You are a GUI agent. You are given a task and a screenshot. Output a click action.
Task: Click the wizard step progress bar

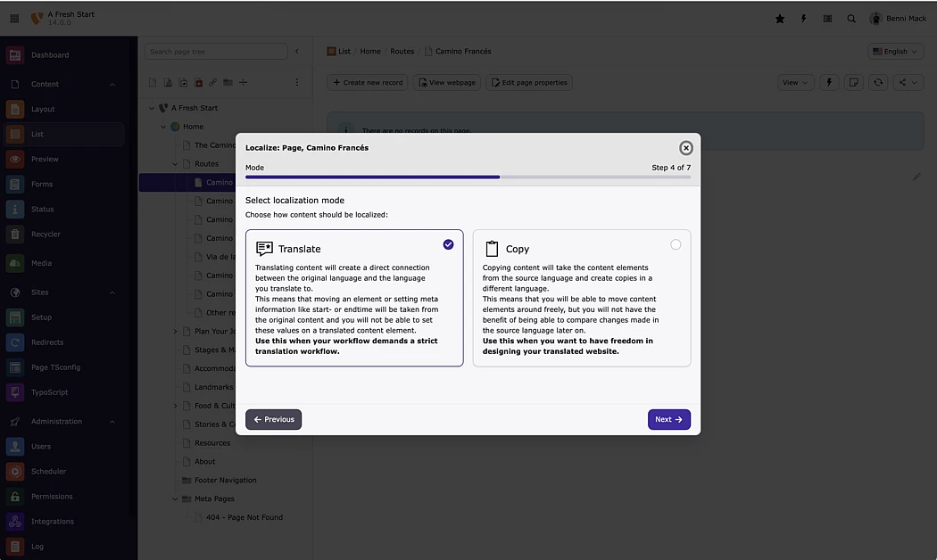[x=468, y=177]
